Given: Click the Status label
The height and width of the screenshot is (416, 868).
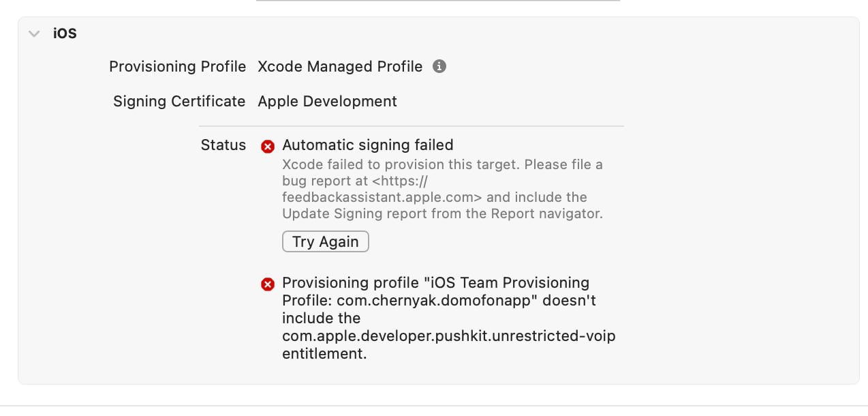Looking at the screenshot, I should pos(223,145).
